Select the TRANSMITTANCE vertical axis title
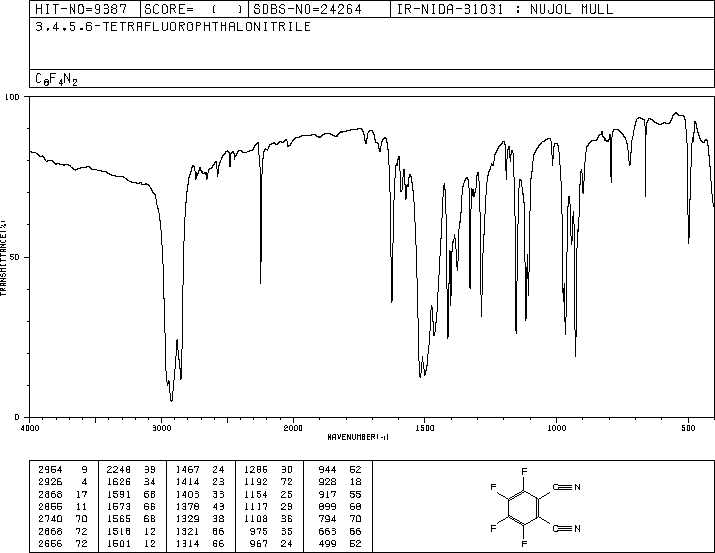Screen dimensions: 715x553 (3, 258)
